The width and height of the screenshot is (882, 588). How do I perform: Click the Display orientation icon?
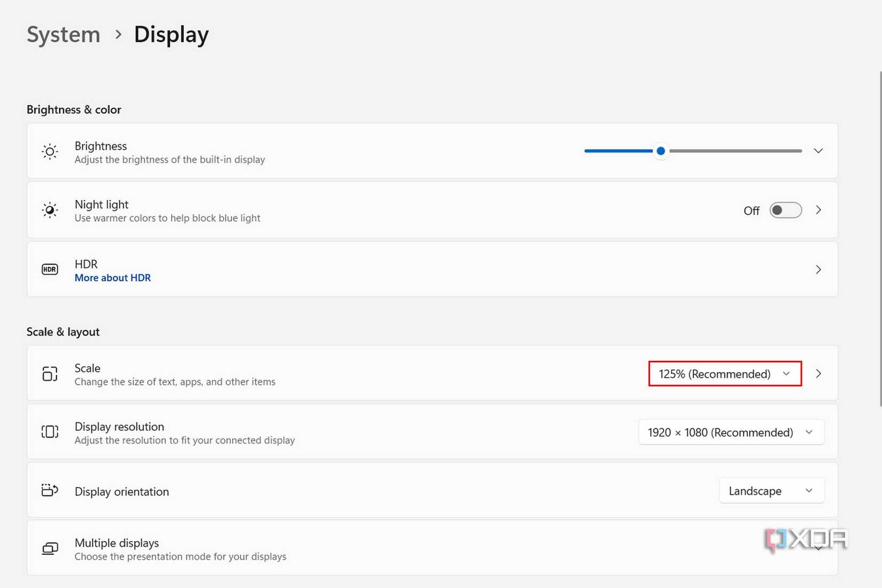point(50,490)
